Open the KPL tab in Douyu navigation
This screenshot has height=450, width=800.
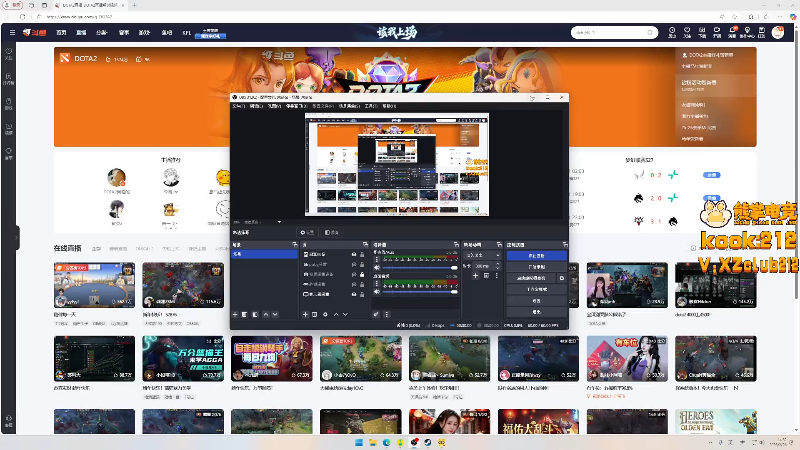coord(187,33)
